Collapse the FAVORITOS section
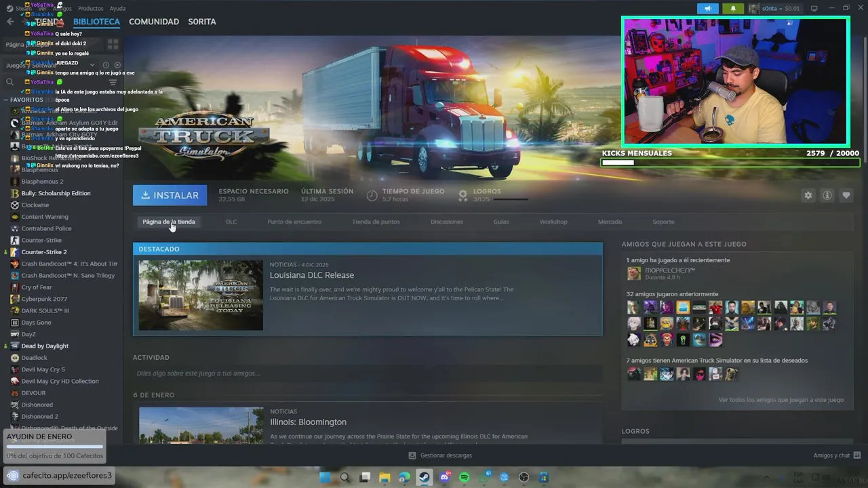This screenshot has height=488, width=868. pos(6,100)
